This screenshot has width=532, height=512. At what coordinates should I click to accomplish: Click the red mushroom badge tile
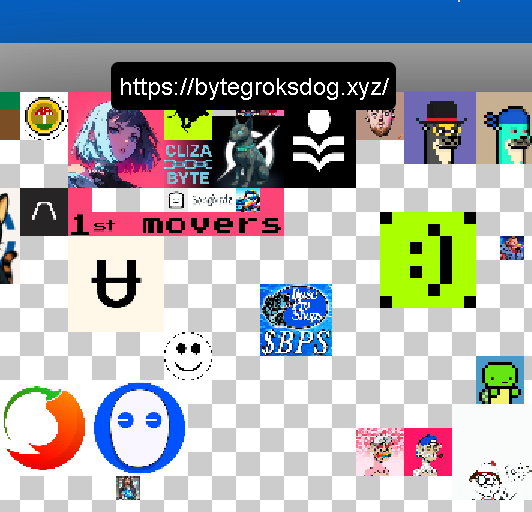[x=44, y=116]
